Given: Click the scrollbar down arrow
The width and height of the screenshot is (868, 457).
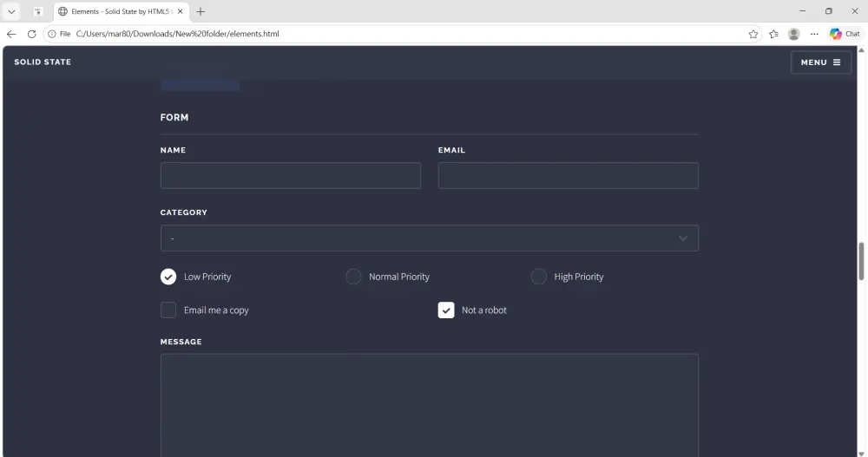Looking at the screenshot, I should click(x=861, y=454).
